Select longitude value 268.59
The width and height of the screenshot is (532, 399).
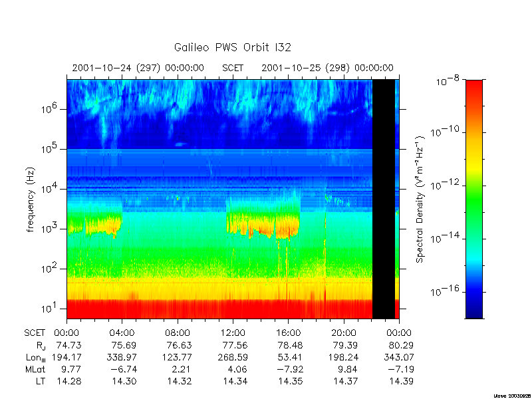pyautogui.click(x=233, y=357)
